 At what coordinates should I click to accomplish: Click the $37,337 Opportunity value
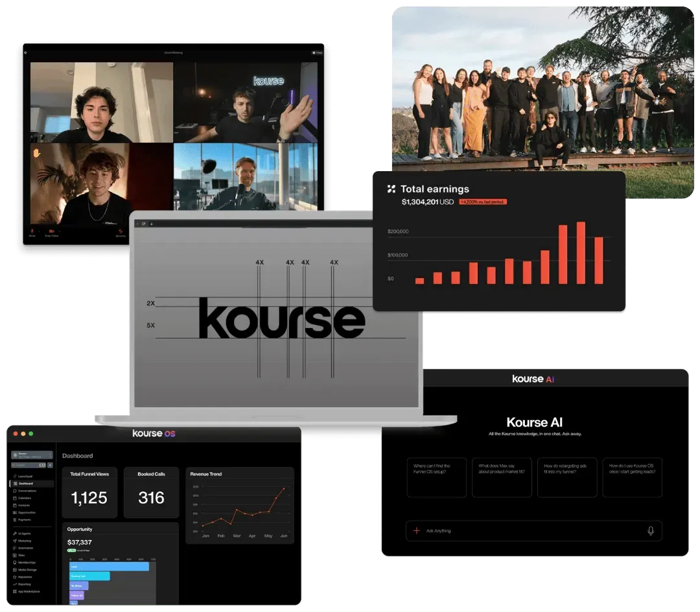(80, 542)
